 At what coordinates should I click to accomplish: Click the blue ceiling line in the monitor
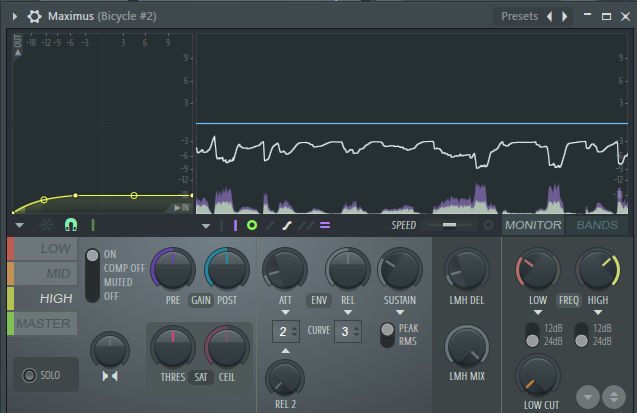click(x=412, y=123)
